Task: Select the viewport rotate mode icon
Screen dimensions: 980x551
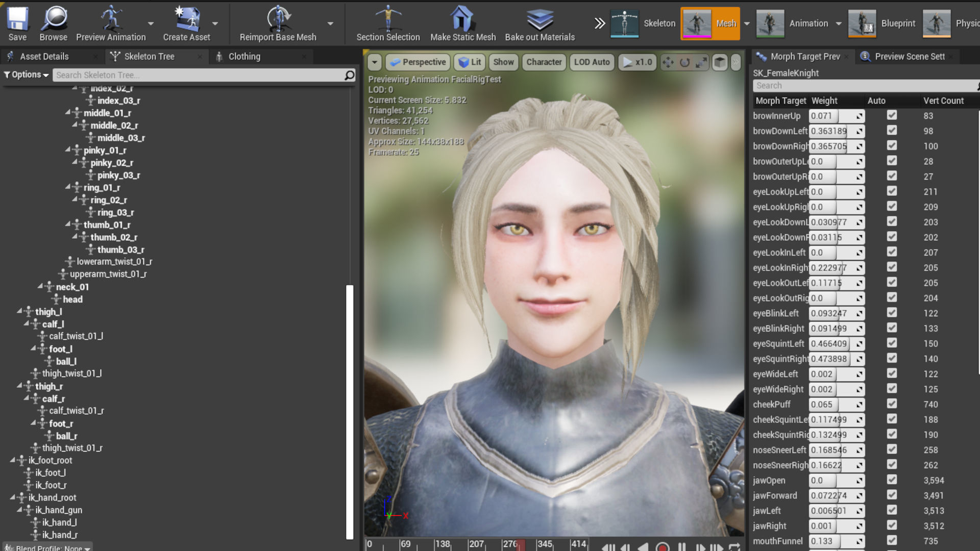Action: (684, 62)
